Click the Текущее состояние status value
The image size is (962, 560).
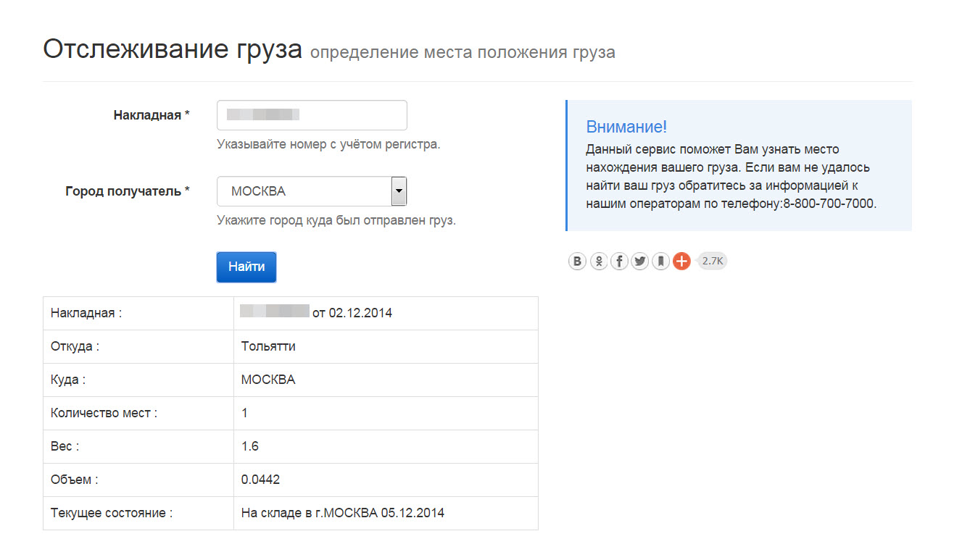click(x=342, y=513)
